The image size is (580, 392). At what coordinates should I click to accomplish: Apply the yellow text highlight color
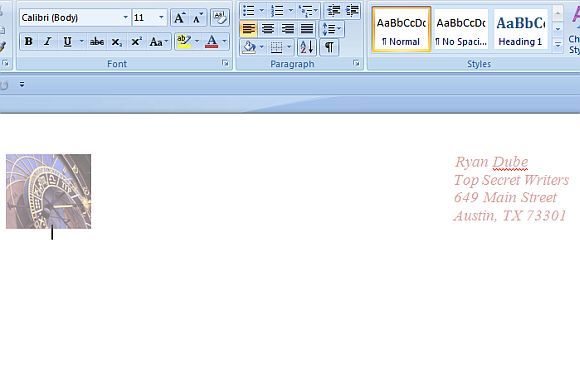coord(184,41)
